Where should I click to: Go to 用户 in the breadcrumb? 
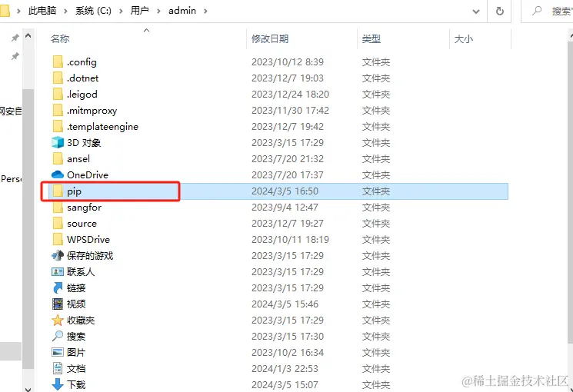click(139, 11)
